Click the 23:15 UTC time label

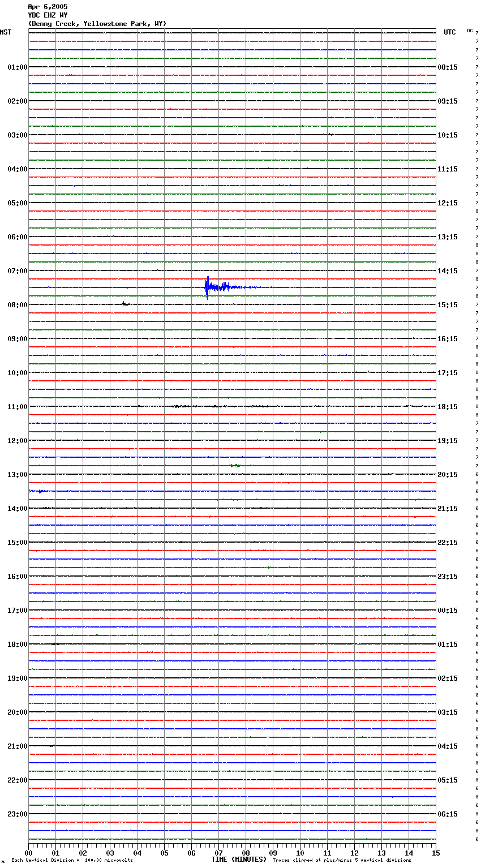click(x=448, y=577)
